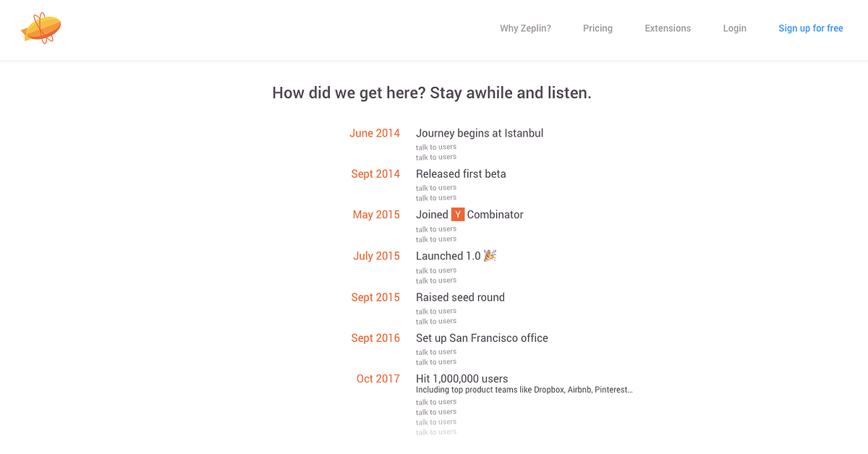
Task: Click the word "Joined" in May 2015 entry
Action: coord(432,215)
